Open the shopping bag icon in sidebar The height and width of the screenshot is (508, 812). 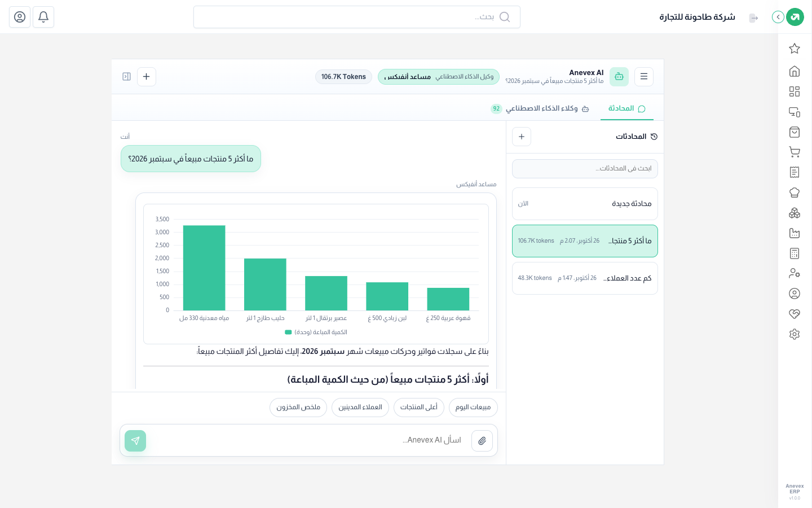(795, 132)
